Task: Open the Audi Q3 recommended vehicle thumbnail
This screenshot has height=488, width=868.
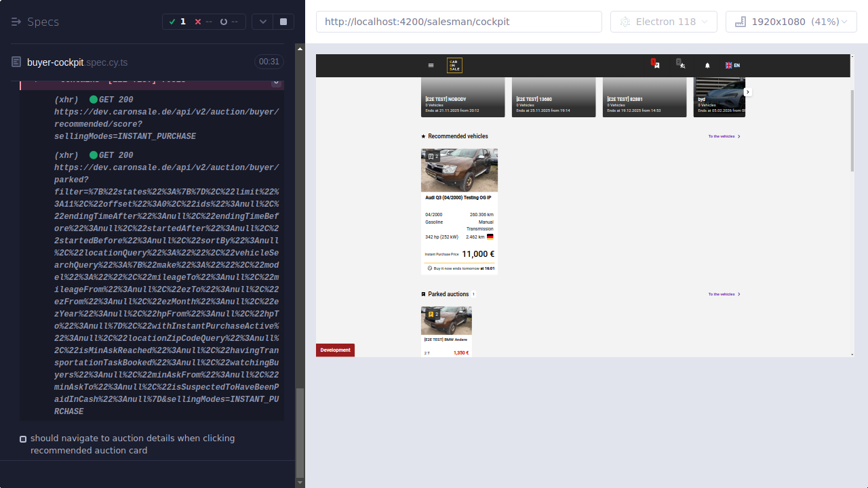Action: (x=459, y=169)
